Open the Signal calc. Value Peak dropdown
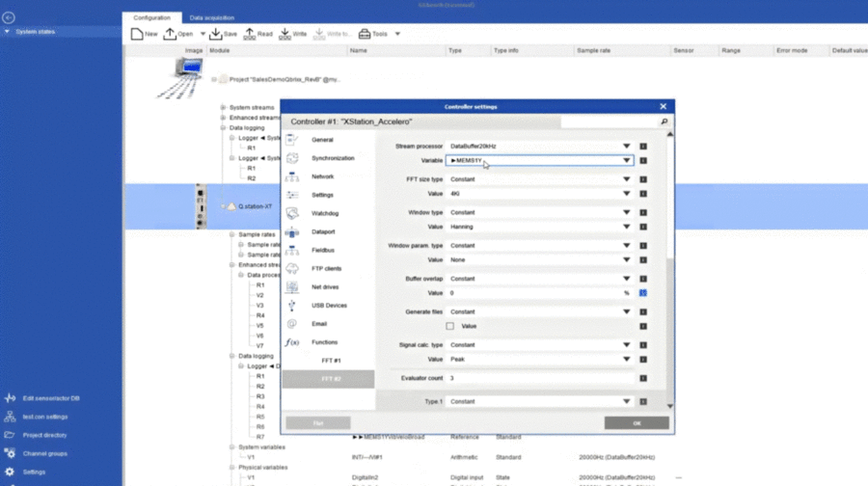 tap(626, 359)
